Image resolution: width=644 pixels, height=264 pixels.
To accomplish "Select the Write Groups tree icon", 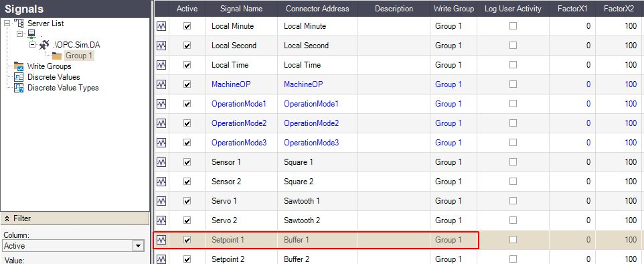I will click(x=19, y=66).
